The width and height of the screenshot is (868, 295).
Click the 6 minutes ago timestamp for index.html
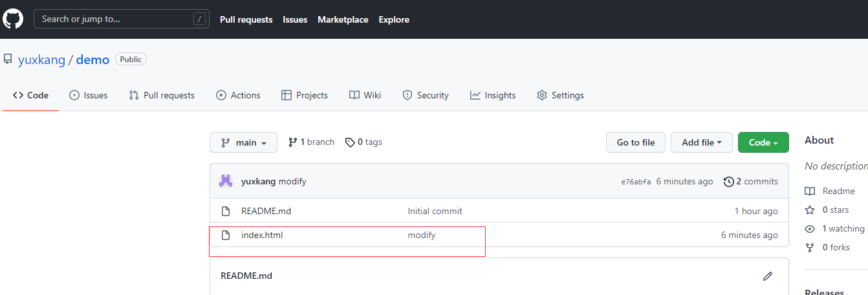tap(750, 235)
